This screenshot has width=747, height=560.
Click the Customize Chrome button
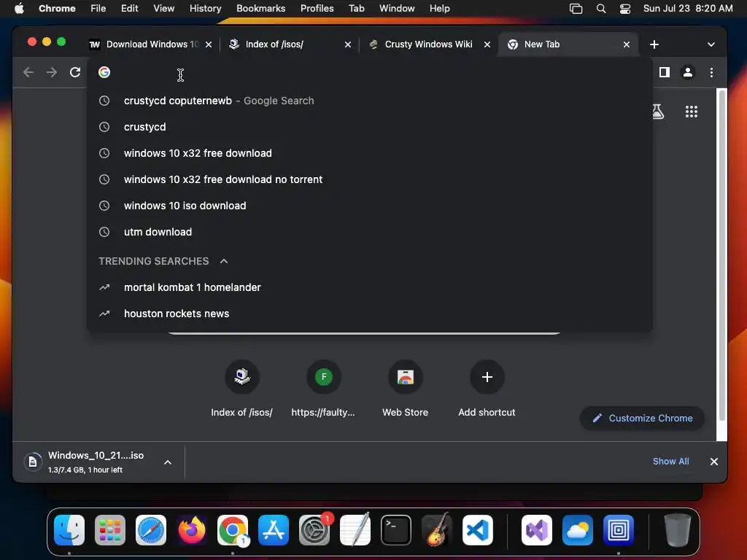click(642, 418)
